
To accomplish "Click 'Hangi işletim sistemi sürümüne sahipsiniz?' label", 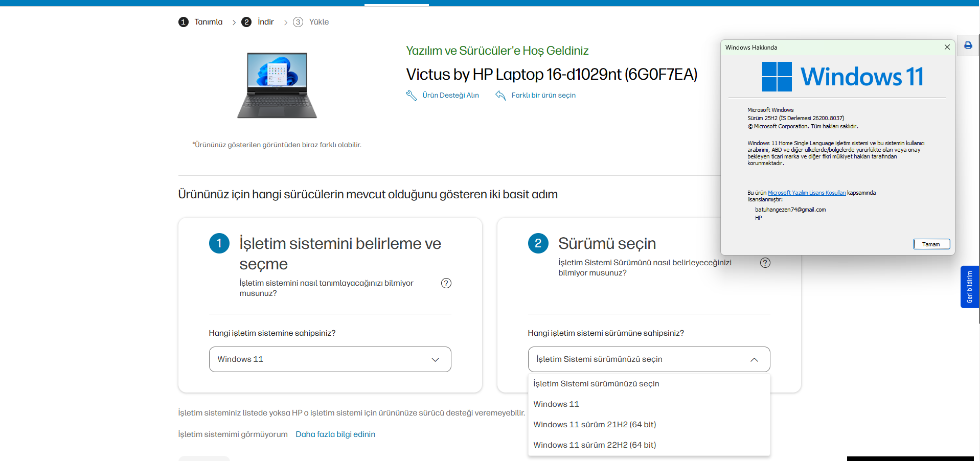I will (606, 333).
